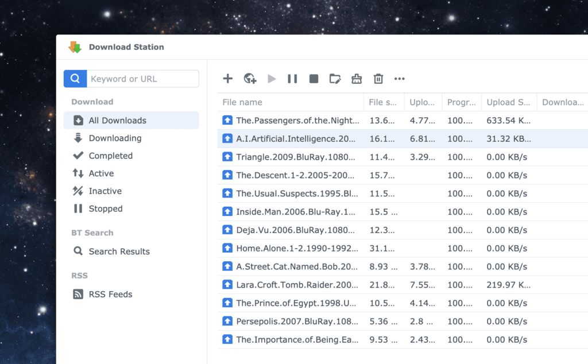The width and height of the screenshot is (588, 364).
Task: Go to RSS Feeds section
Action: tap(110, 295)
